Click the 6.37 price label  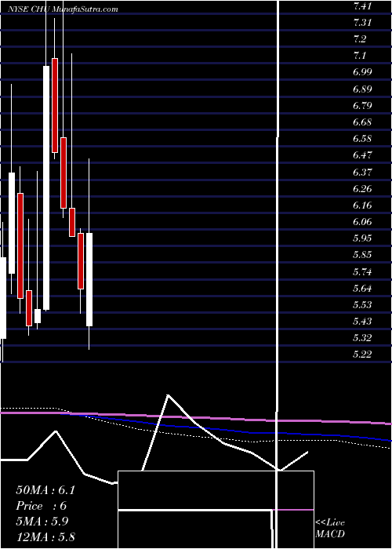pos(362,173)
